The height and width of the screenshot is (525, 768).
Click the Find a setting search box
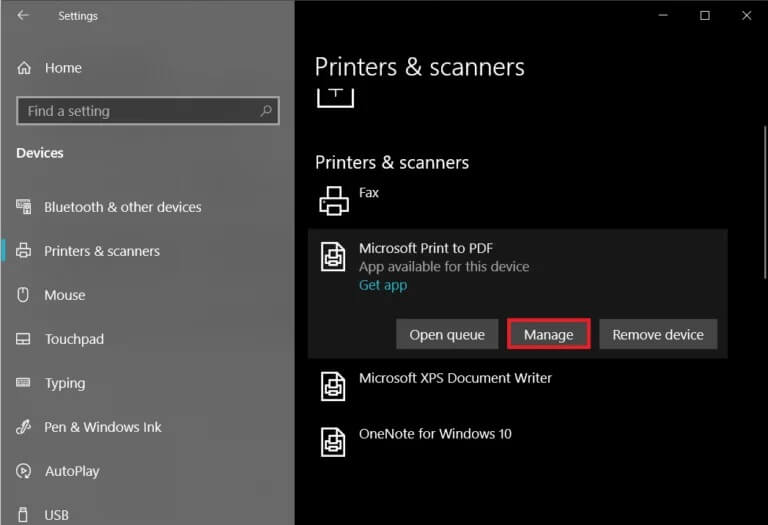pos(148,111)
